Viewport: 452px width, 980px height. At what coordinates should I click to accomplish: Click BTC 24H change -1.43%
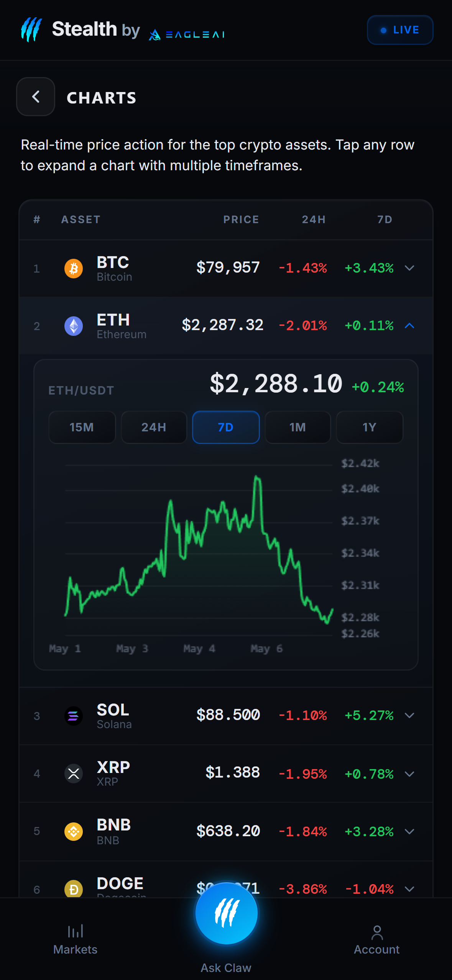[302, 268]
